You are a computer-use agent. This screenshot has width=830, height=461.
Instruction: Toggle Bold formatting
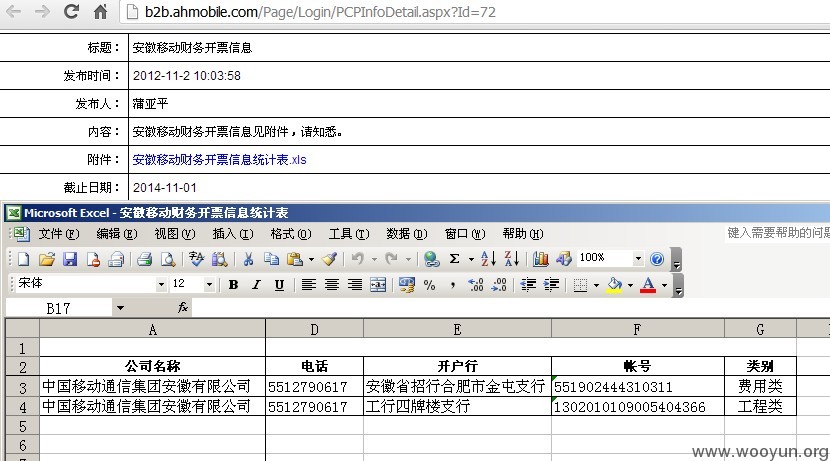[x=233, y=285]
